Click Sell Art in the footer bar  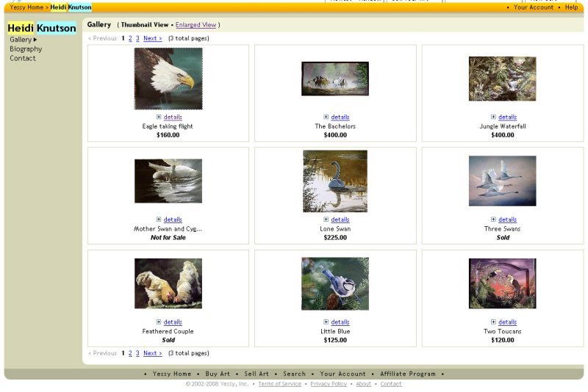pos(257,374)
